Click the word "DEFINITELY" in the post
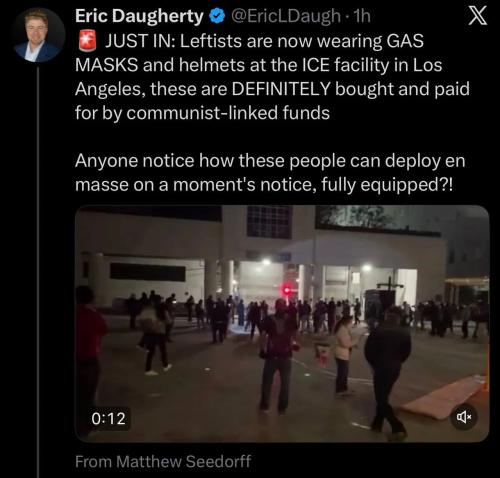 click(x=281, y=89)
